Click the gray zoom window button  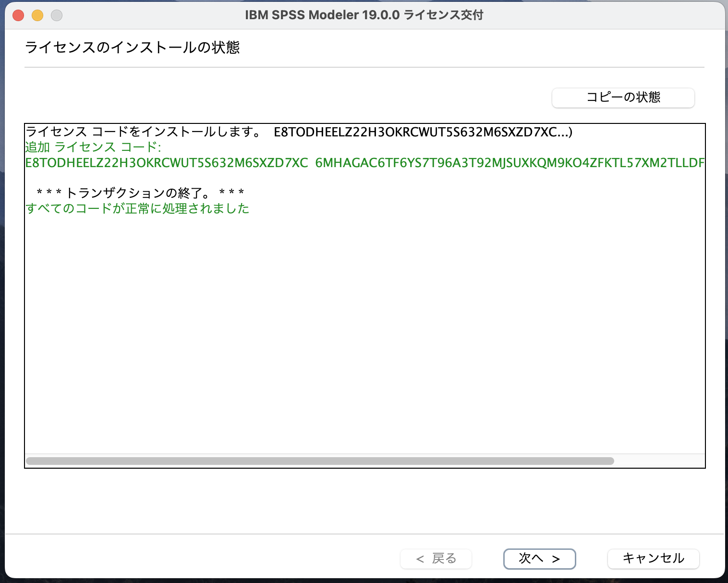(x=57, y=15)
